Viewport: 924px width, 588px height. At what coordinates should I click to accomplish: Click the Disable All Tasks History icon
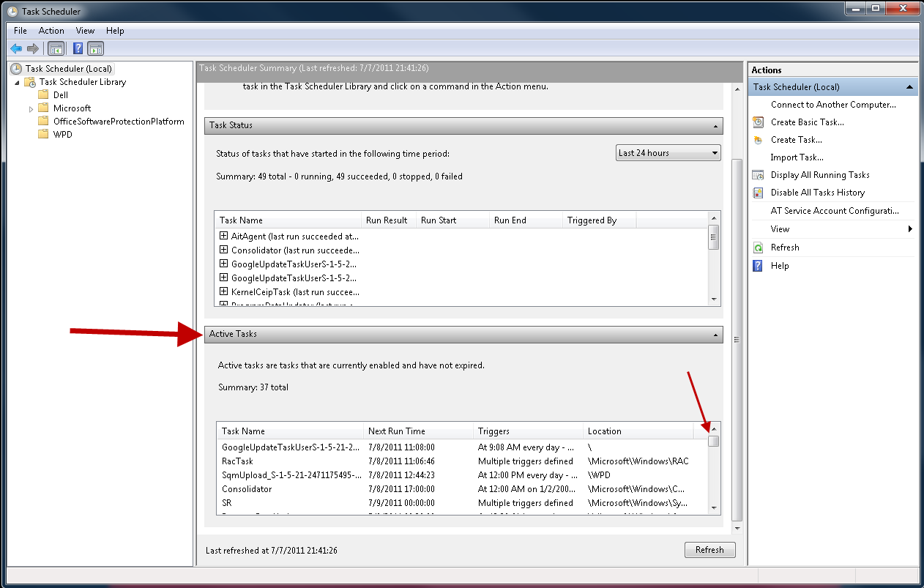(759, 193)
